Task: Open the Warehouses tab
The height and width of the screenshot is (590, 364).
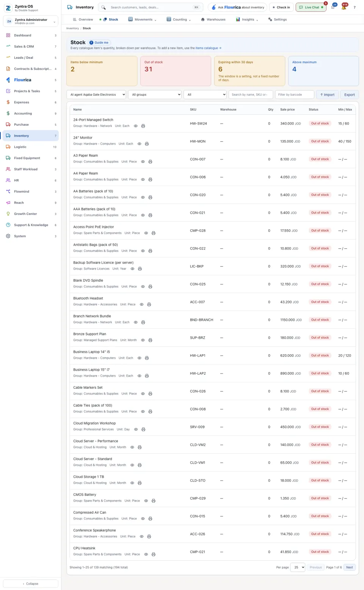Action: 213,19
